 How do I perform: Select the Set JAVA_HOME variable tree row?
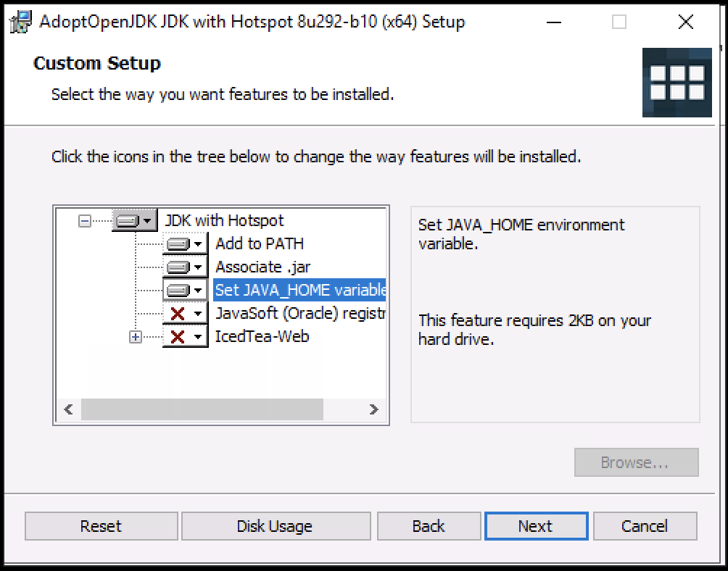click(299, 290)
